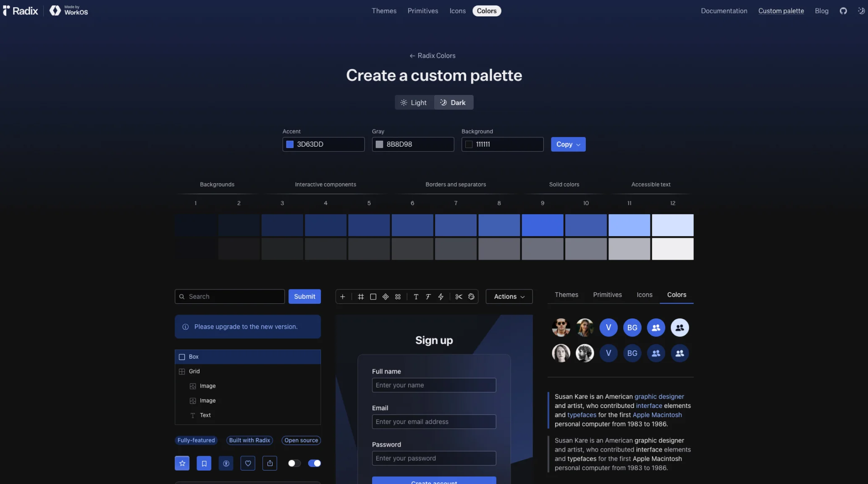The height and width of the screenshot is (484, 868).
Task: Turn off the blue enabled switch
Action: (x=315, y=463)
